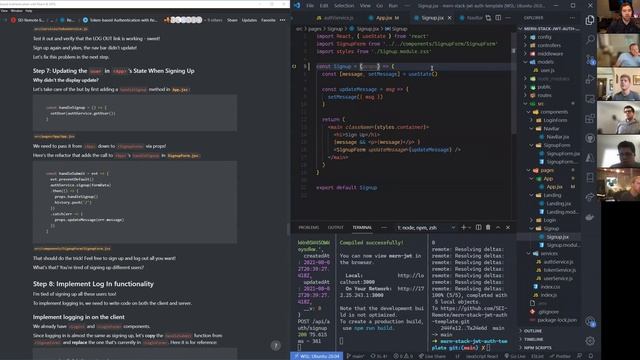This screenshot has width=640, height=360.
Task: Open the Search view in activity bar
Action: 590,40
